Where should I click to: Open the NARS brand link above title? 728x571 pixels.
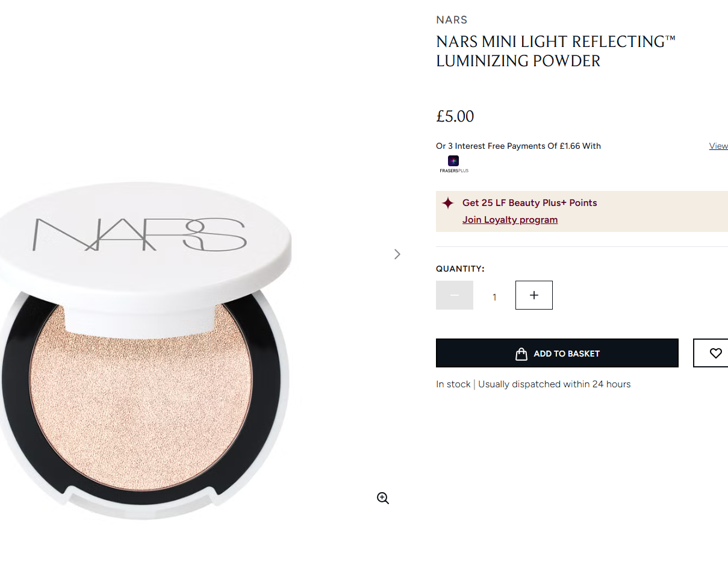pos(452,20)
